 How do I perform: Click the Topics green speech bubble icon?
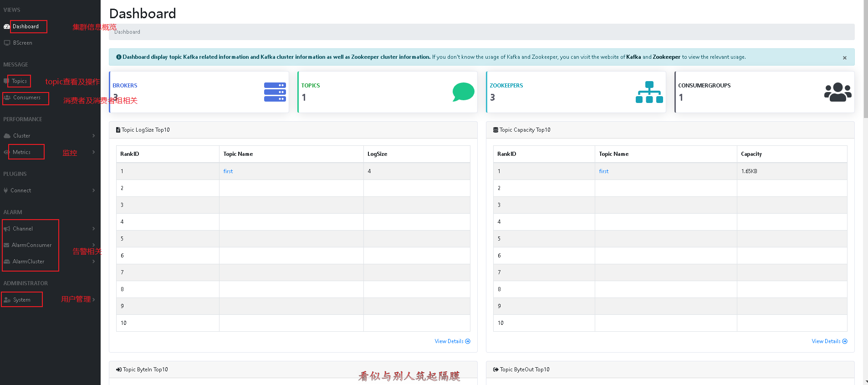464,92
